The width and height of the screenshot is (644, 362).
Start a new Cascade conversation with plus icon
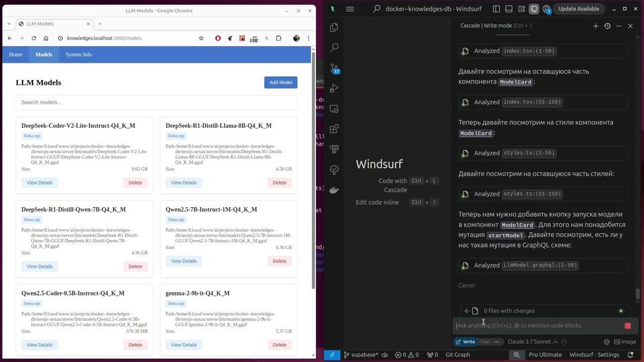(596, 26)
